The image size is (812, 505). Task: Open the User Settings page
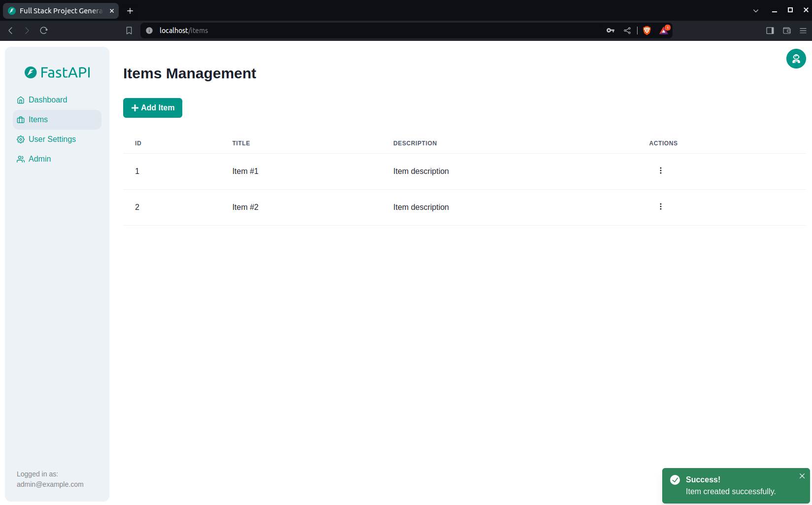point(52,139)
